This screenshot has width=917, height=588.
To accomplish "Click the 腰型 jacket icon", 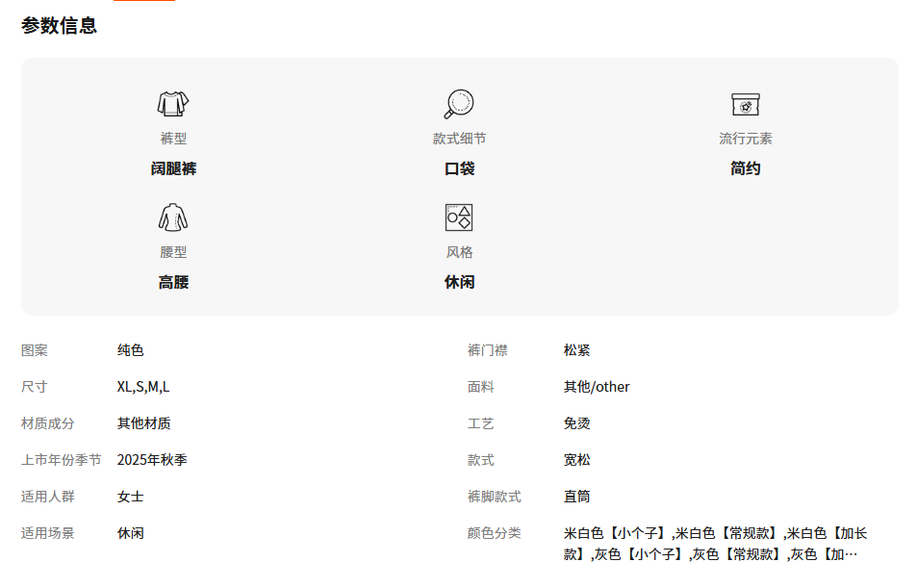I will point(173,217).
